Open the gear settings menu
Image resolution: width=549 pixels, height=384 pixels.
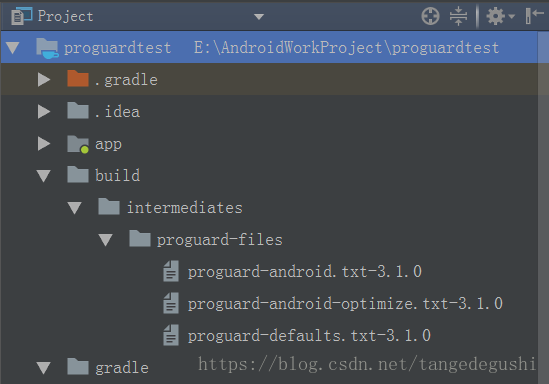coord(496,16)
